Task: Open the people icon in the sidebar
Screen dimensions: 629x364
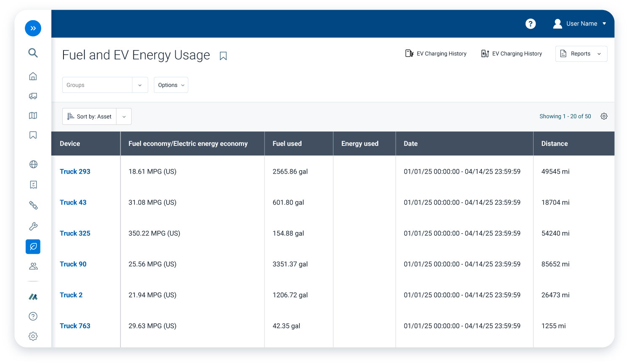Action: pos(33,266)
